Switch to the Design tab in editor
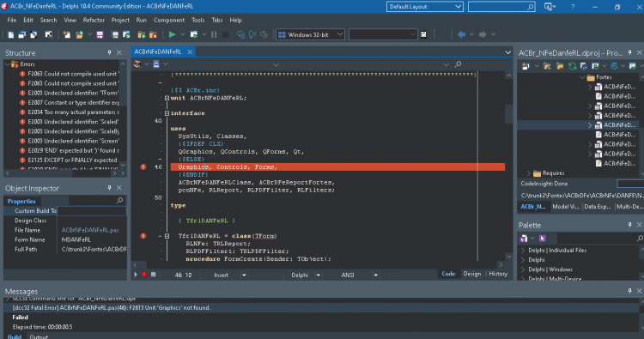This screenshot has width=644, height=339. point(472,274)
